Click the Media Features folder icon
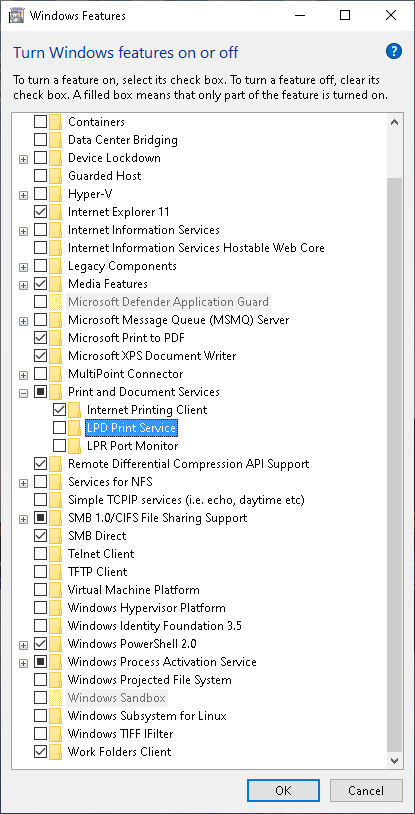Image resolution: width=415 pixels, height=814 pixels. pyautogui.click(x=56, y=284)
